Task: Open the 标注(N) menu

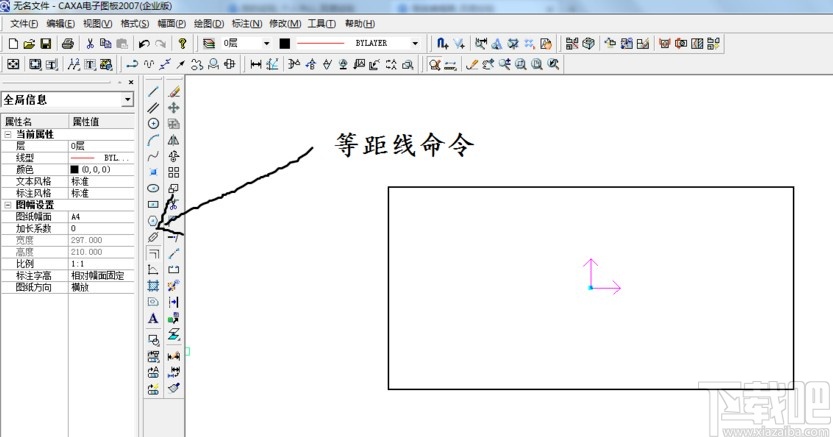Action: pyautogui.click(x=246, y=24)
